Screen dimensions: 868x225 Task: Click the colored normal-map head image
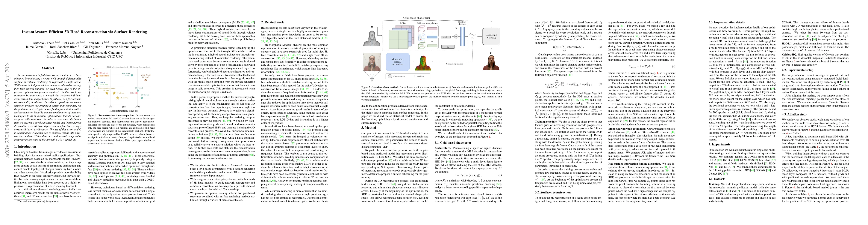click(x=423, y=63)
